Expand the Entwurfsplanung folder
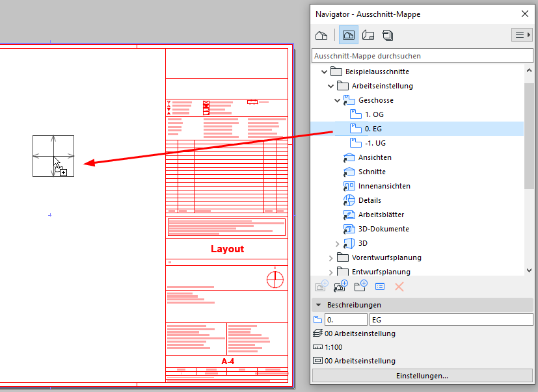Viewport: 538px width, 392px height. point(330,272)
